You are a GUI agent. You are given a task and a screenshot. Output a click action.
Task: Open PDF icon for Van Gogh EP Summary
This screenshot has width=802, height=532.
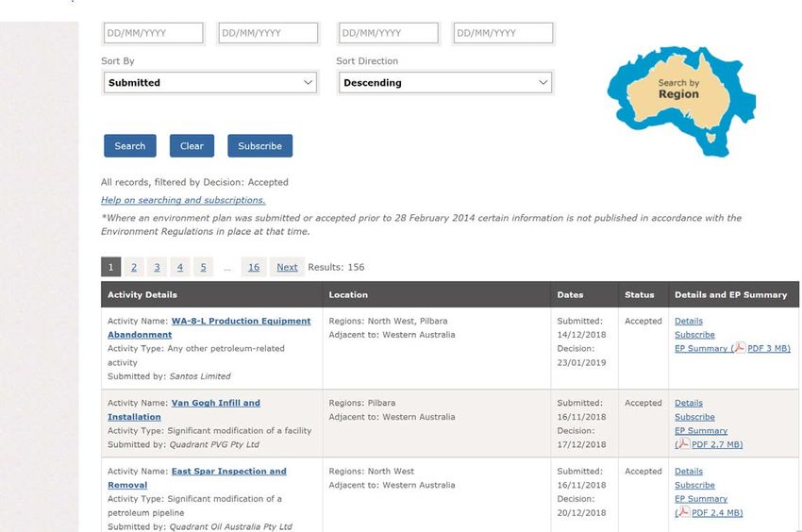coord(684,444)
